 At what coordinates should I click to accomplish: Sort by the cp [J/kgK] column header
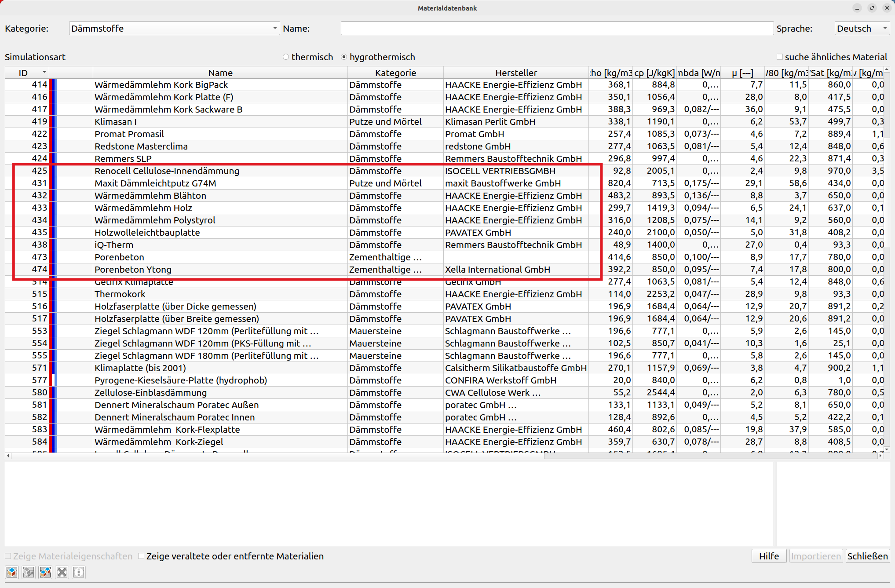coord(654,73)
